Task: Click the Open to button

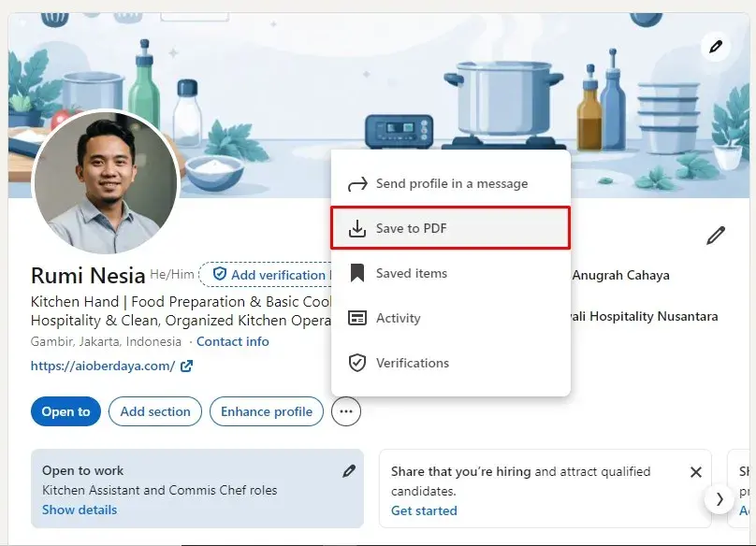Action: click(x=65, y=411)
